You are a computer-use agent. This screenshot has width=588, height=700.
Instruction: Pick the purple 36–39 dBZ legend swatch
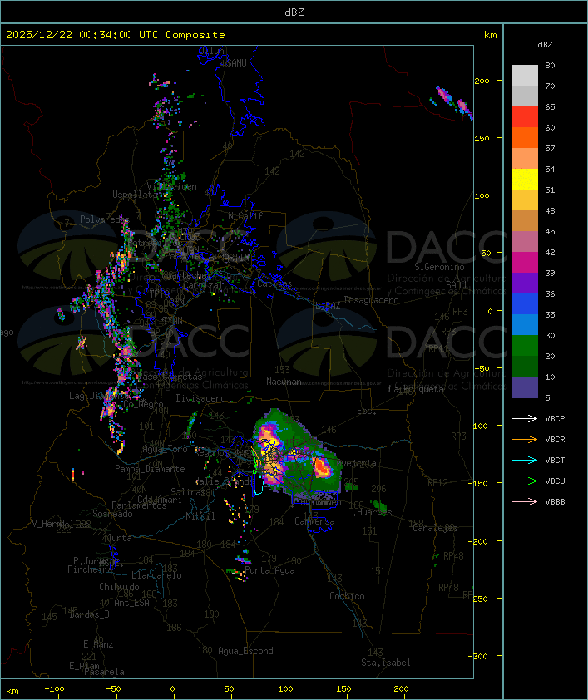click(525, 283)
